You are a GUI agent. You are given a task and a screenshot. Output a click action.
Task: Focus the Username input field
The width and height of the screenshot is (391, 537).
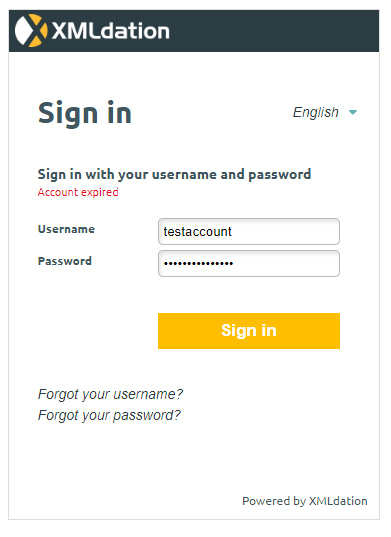[x=249, y=232]
